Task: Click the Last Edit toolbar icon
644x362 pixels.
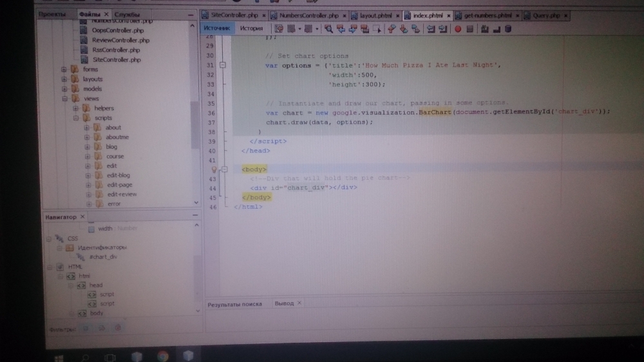Action: click(x=278, y=28)
